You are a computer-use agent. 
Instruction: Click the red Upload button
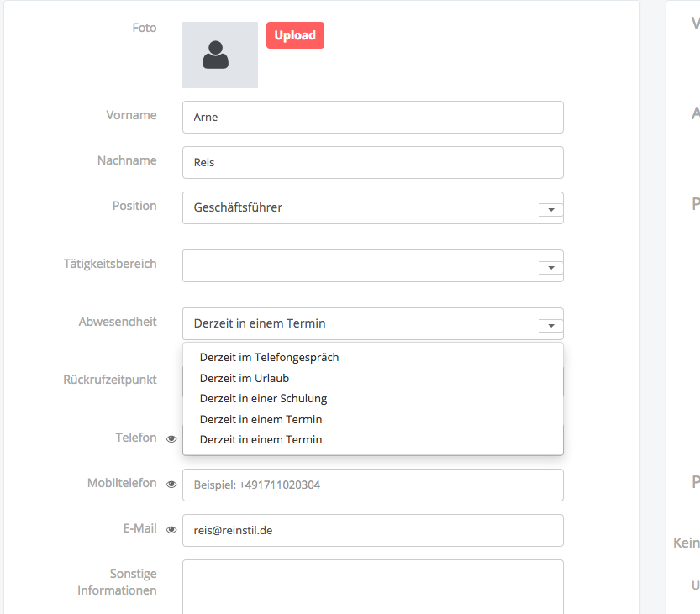[295, 35]
